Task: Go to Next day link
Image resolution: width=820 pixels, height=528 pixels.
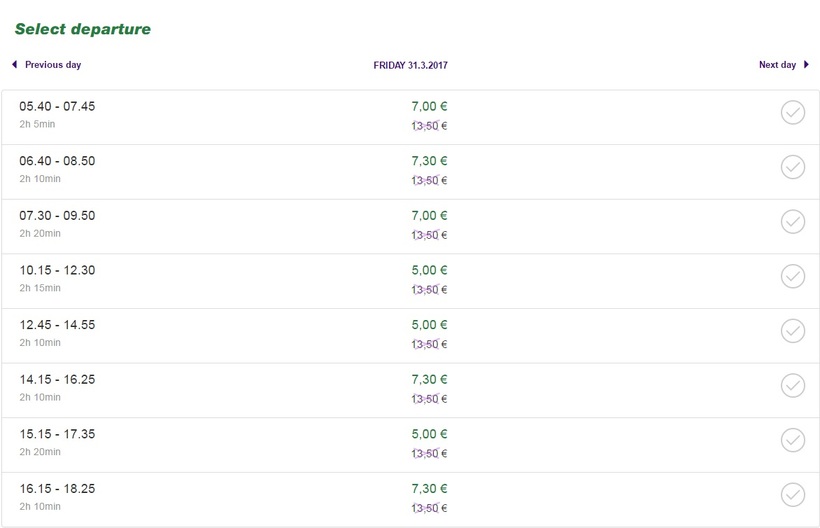Action: pos(777,65)
